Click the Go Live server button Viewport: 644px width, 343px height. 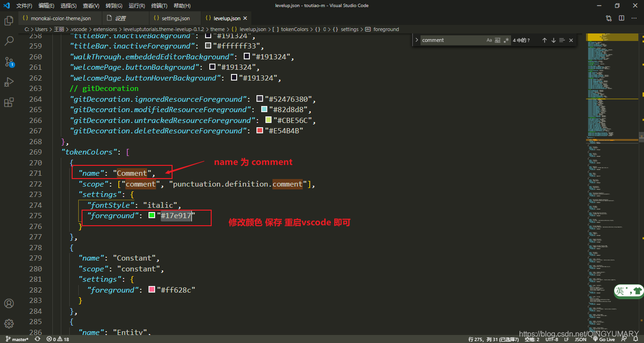[x=604, y=339]
